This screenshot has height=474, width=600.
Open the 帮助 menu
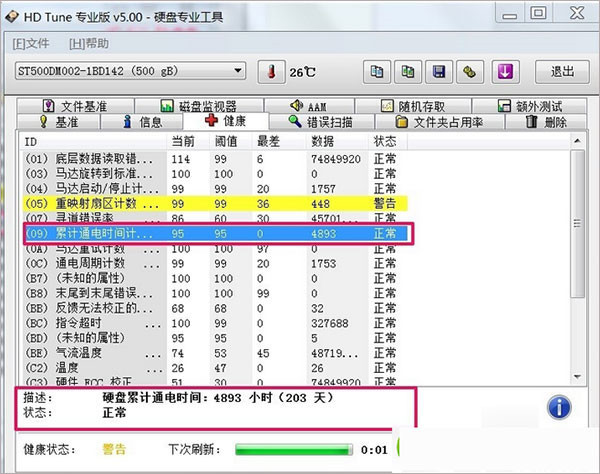click(x=90, y=44)
